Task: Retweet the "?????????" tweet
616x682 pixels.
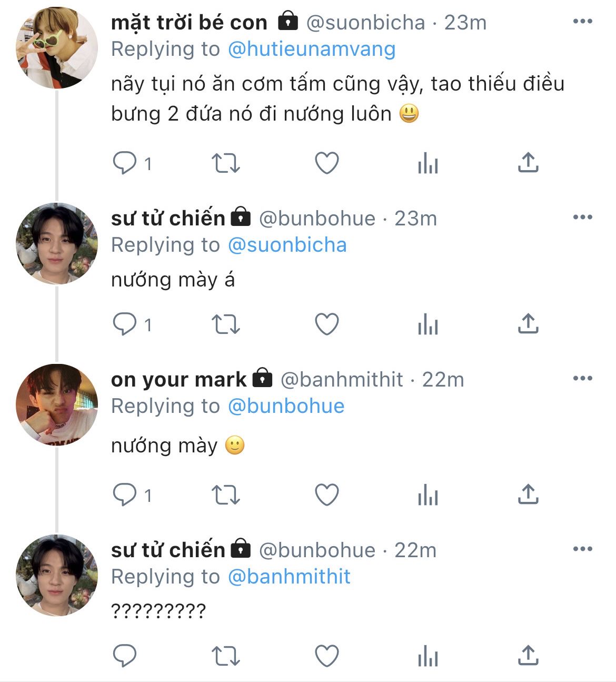Action: [x=225, y=656]
